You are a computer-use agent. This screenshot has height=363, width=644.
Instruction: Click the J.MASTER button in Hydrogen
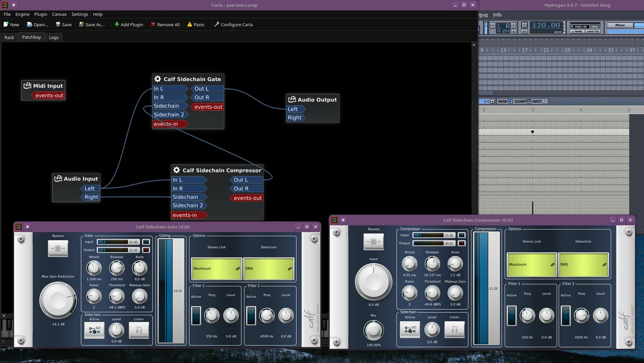click(593, 31)
